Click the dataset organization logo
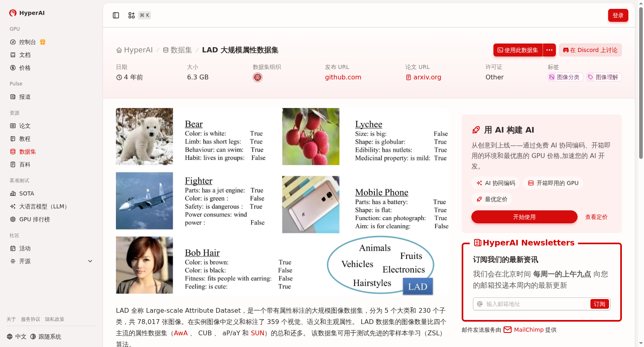Screen dimensions: 644x347 (258, 77)
